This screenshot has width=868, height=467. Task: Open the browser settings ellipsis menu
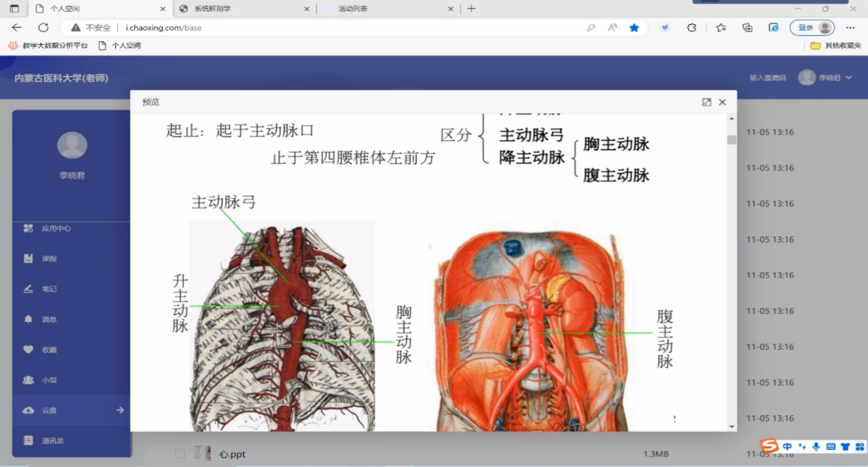click(x=850, y=27)
